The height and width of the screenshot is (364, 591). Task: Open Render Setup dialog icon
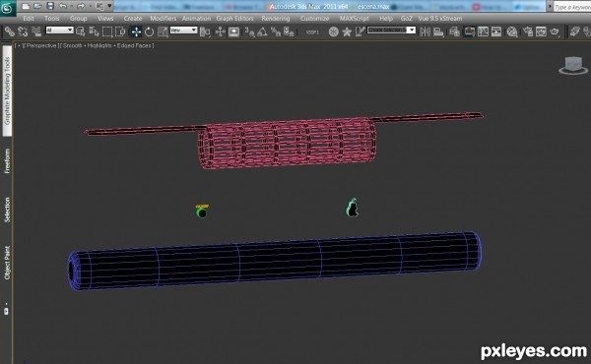click(528, 32)
